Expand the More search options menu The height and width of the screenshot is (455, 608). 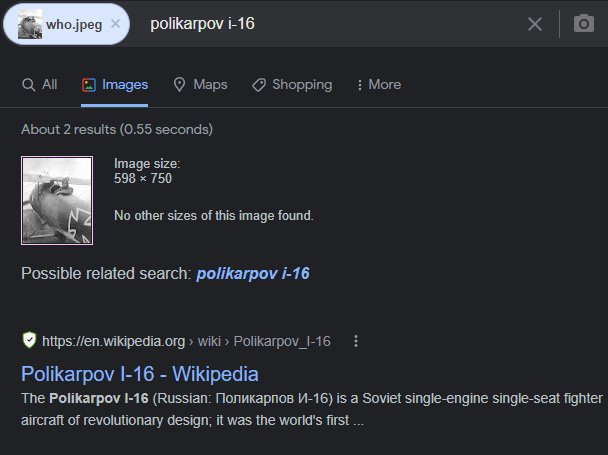376,85
